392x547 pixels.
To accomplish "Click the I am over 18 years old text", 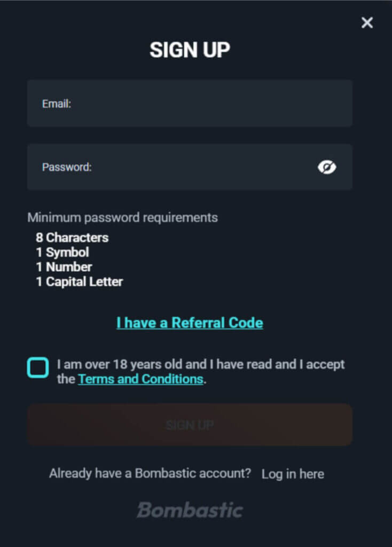I will click(201, 364).
